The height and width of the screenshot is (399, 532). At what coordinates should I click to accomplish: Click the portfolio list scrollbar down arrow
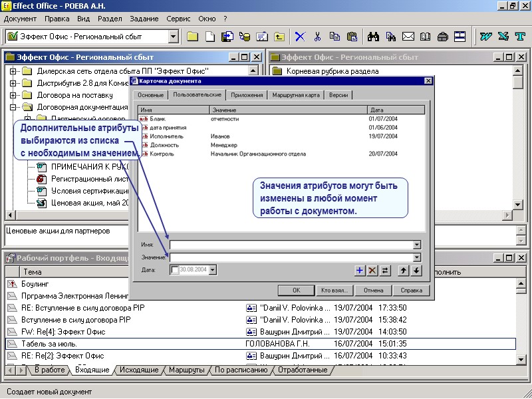[x=521, y=359]
